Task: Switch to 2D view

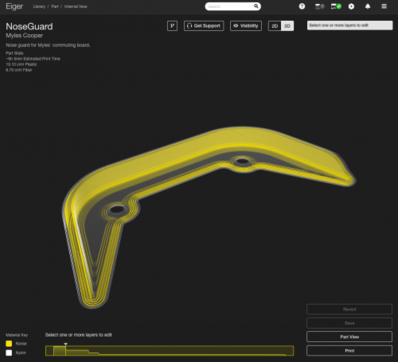Action: (x=275, y=26)
